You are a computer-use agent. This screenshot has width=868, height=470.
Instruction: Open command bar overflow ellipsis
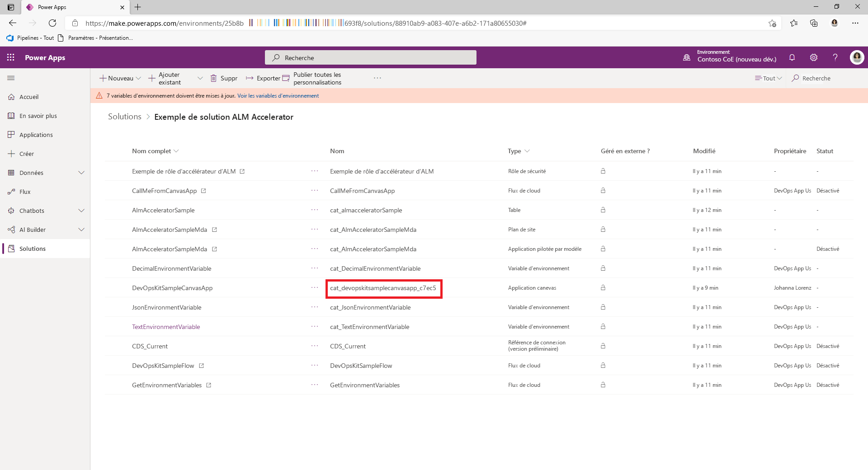tap(377, 78)
